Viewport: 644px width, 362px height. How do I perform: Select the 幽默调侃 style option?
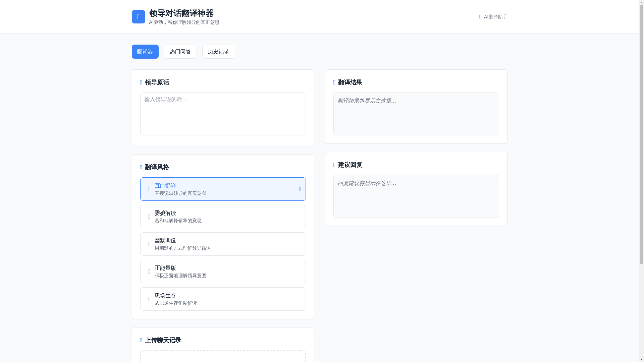tap(223, 244)
